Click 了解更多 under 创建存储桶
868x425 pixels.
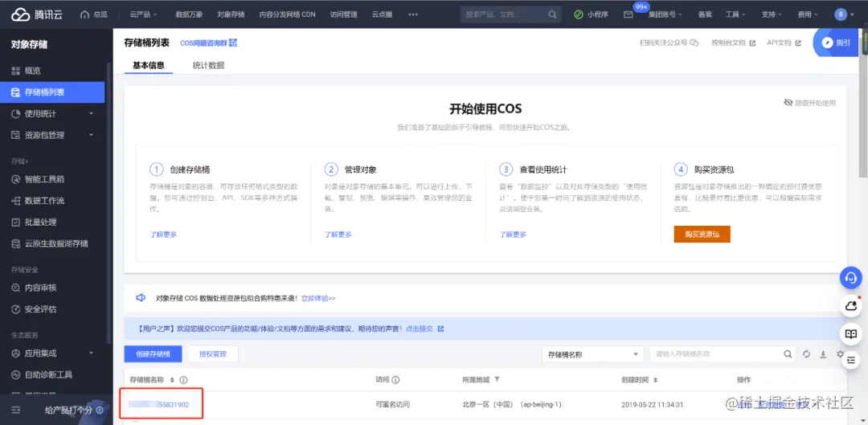click(163, 235)
